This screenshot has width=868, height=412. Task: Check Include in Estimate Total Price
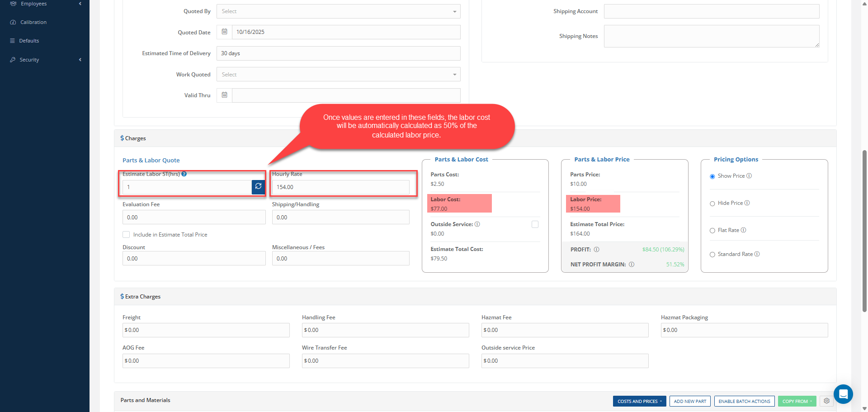pos(126,235)
